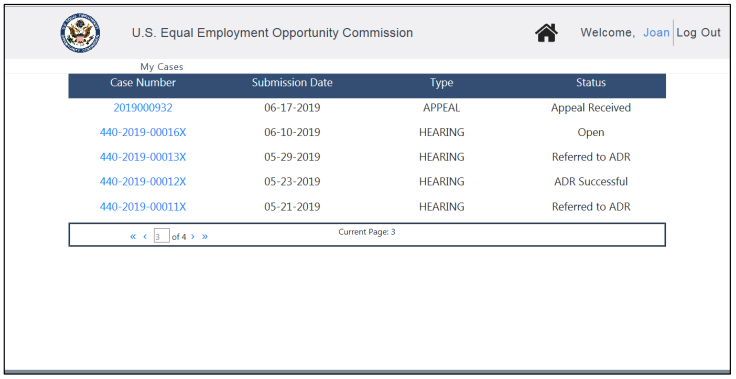Click the Case Number column header
Screen dimensions: 736x379
pos(143,83)
